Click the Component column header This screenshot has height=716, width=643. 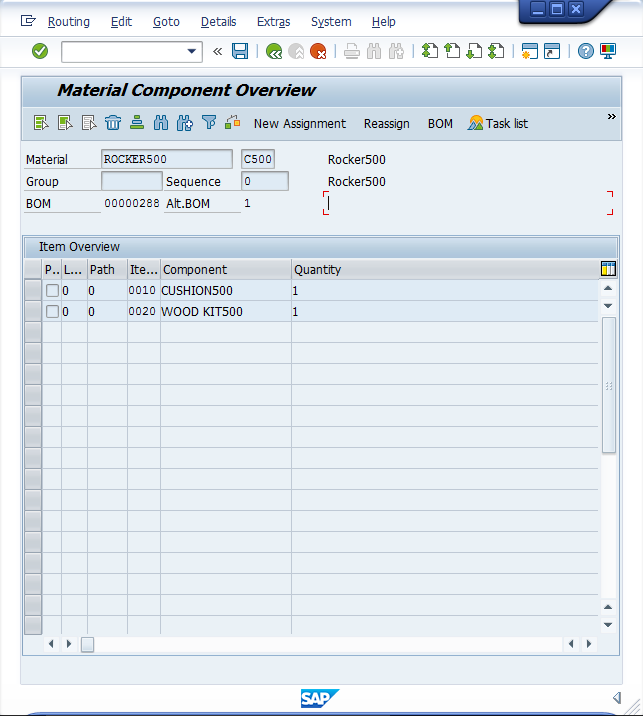click(226, 269)
